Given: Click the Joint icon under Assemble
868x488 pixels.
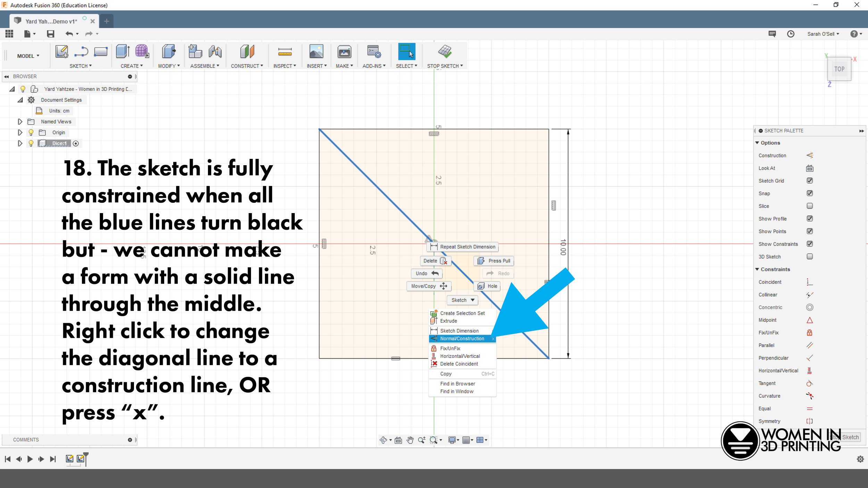Looking at the screenshot, I should [x=215, y=51].
